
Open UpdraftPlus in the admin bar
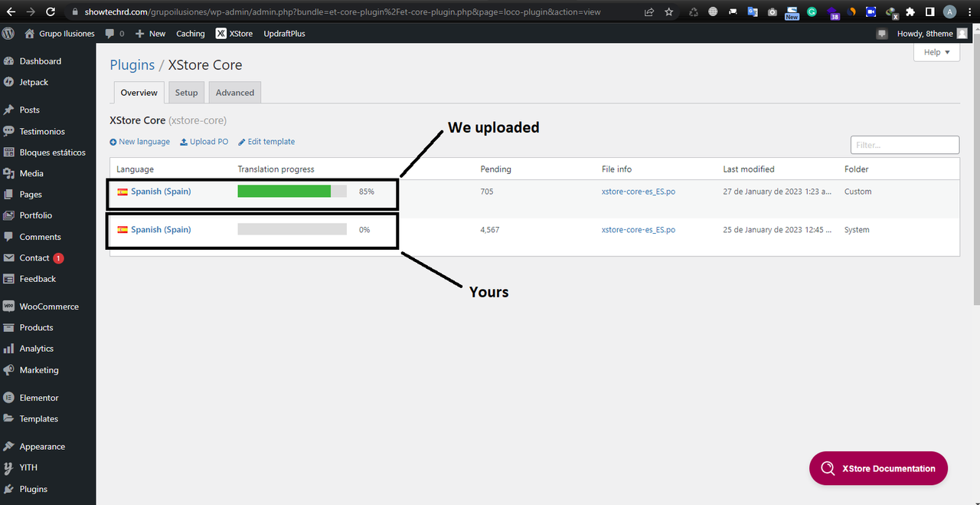coord(284,34)
